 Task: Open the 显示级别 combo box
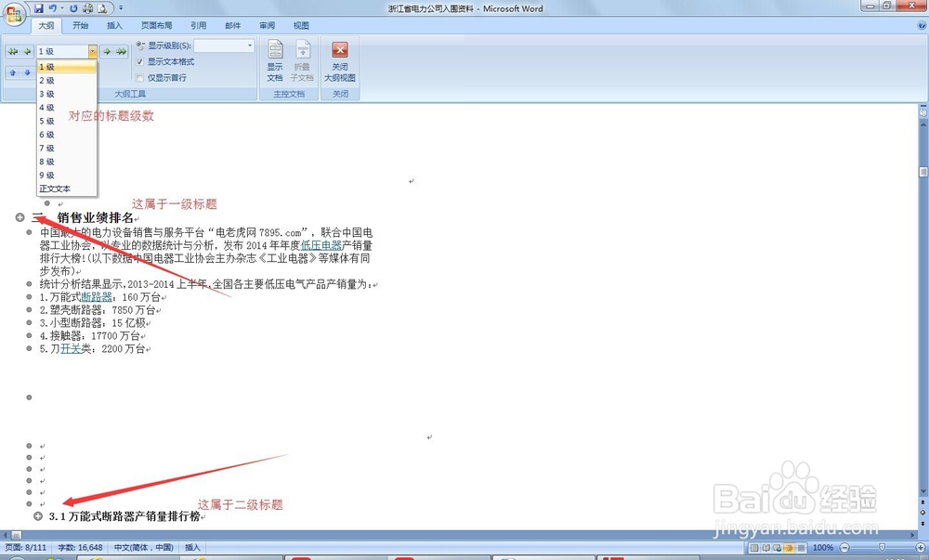(x=225, y=46)
